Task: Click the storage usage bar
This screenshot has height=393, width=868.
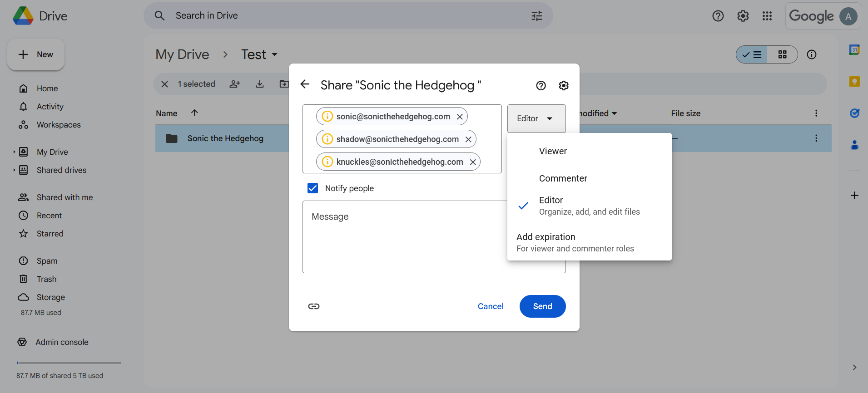Action: pyautogui.click(x=69, y=363)
